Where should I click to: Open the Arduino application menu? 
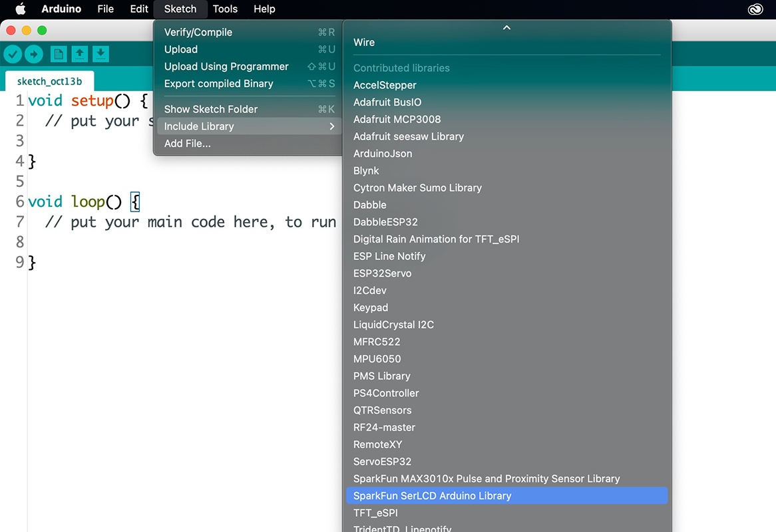[61, 9]
